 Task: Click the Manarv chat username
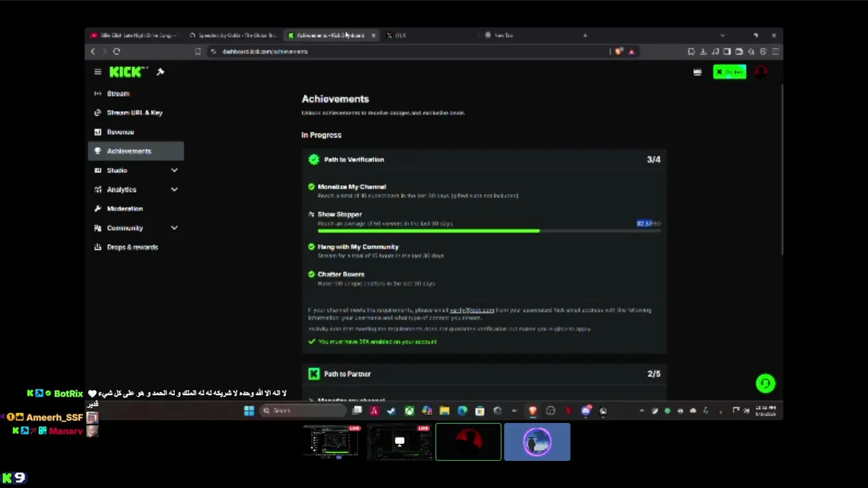pyautogui.click(x=66, y=431)
